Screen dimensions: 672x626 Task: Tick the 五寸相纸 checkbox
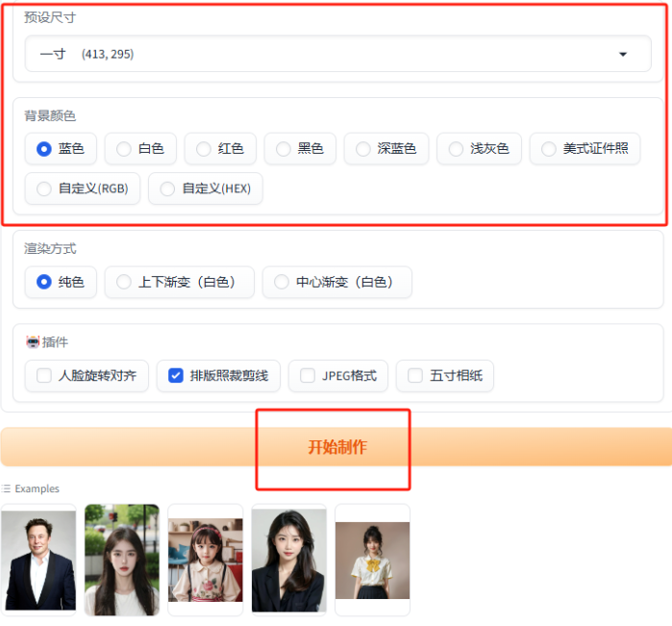tap(415, 376)
